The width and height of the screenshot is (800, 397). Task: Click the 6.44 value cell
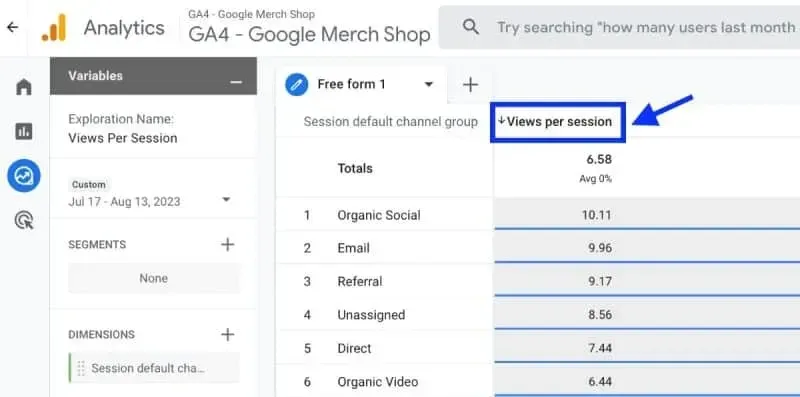599,382
